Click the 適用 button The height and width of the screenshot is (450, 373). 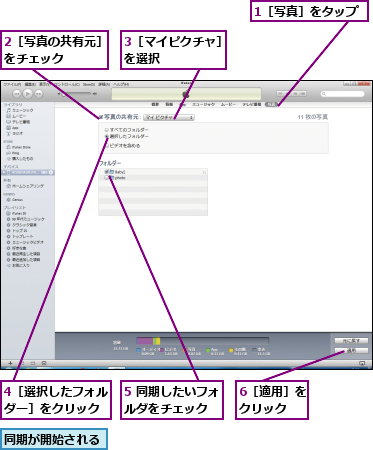(x=352, y=351)
